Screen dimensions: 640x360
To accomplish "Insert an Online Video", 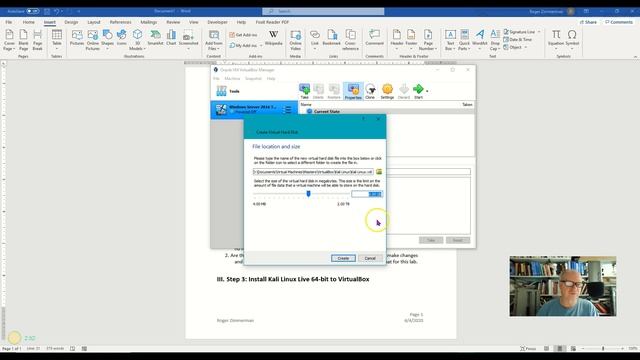I will click(295, 40).
